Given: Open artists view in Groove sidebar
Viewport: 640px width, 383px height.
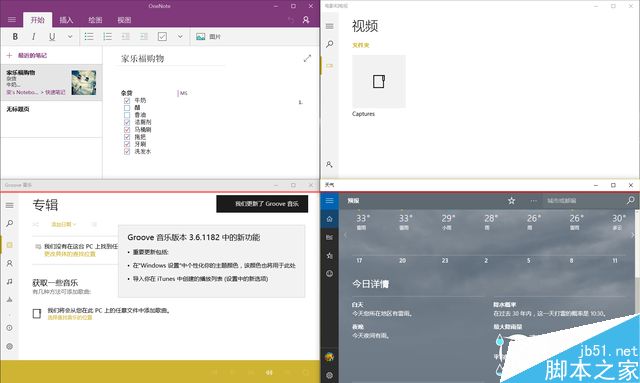Looking at the screenshot, I should pos(10,263).
